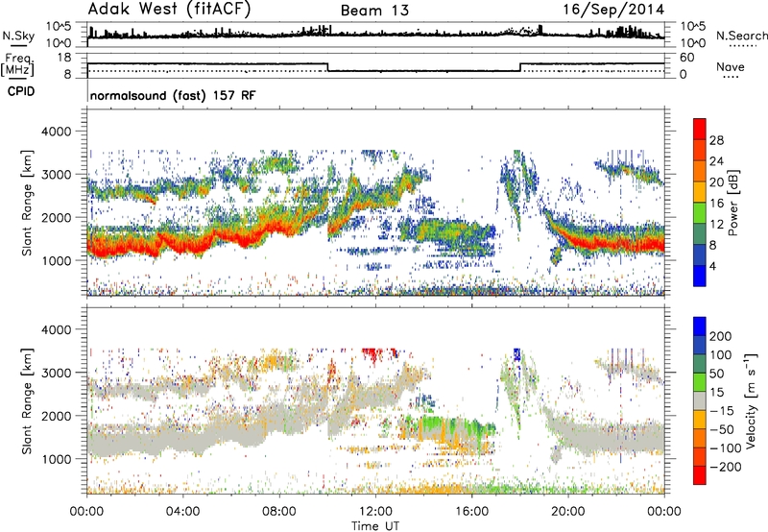768x532 pixels.
Task: Click '1000' tick in the velocity panel
Action: click(56, 460)
